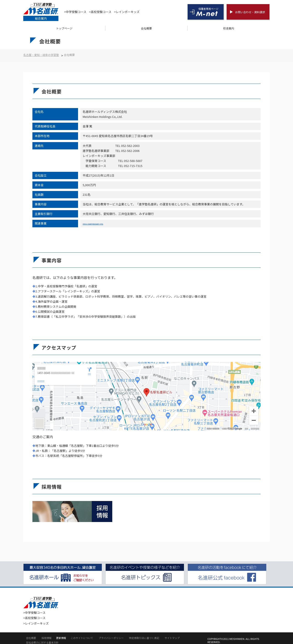Click address text 〒451-0045 愛知県名古屋市西区
293x644 pixels.
point(118,136)
